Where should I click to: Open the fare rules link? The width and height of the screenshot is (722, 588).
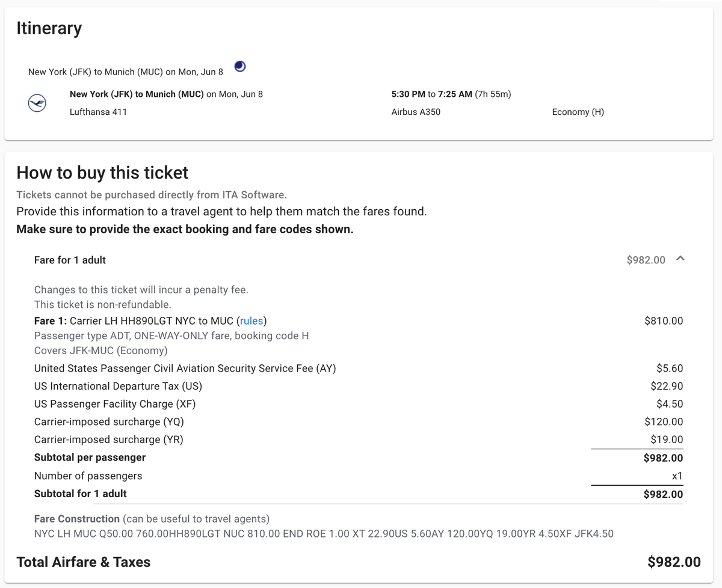(253, 321)
